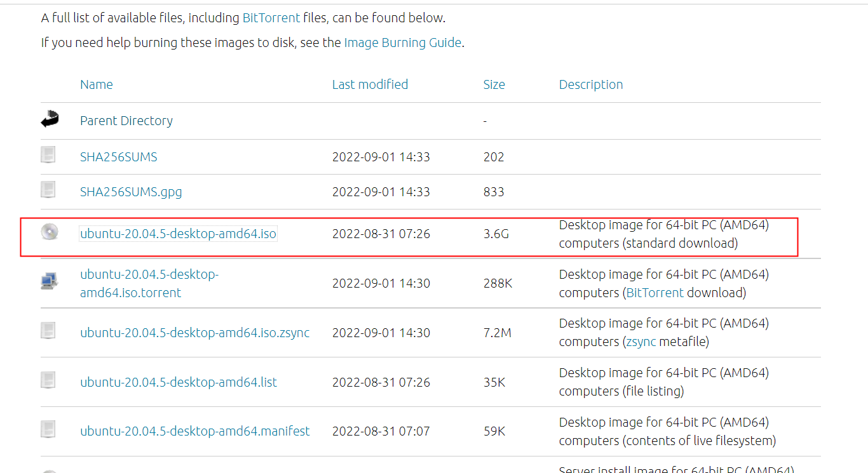Sort by the Name column header
This screenshot has width=868, height=473.
coord(97,84)
